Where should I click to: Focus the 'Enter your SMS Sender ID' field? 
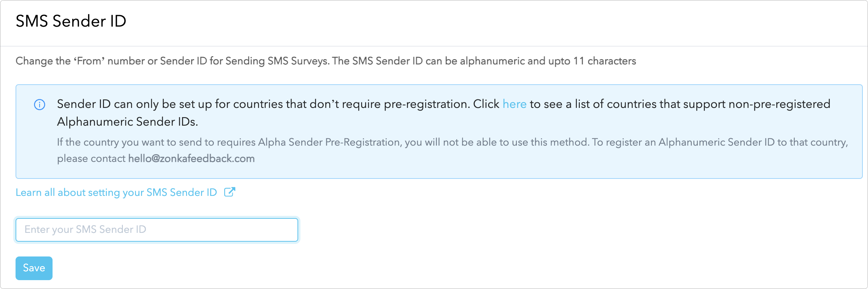pos(157,229)
